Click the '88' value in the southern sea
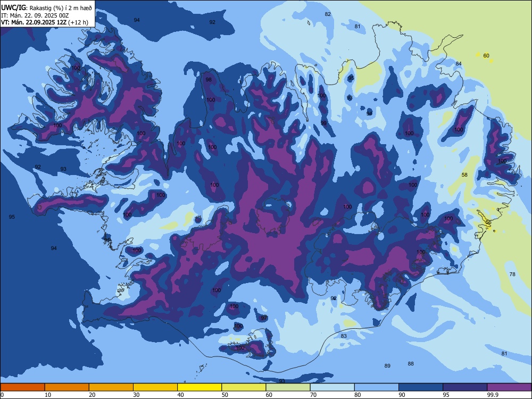 coord(411,364)
